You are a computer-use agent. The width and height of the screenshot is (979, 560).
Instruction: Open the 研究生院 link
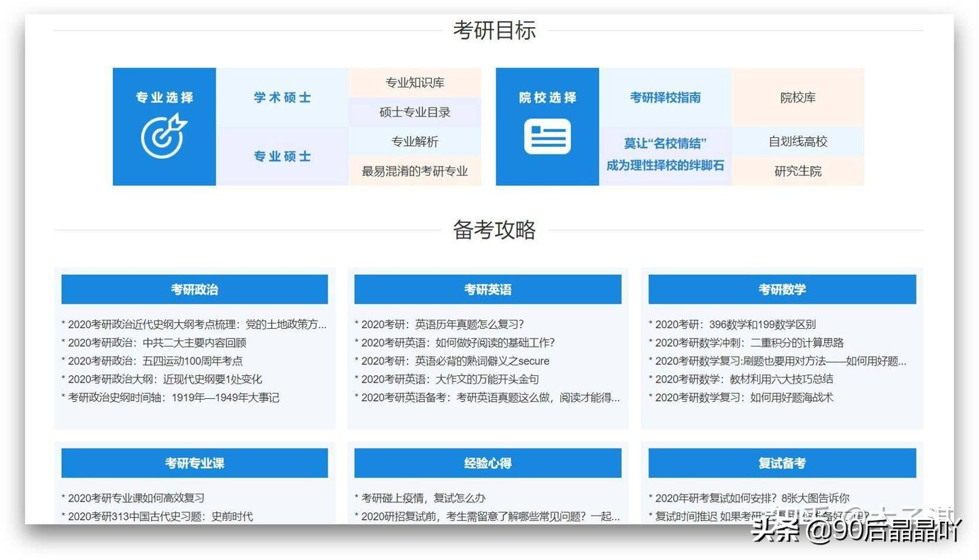797,171
